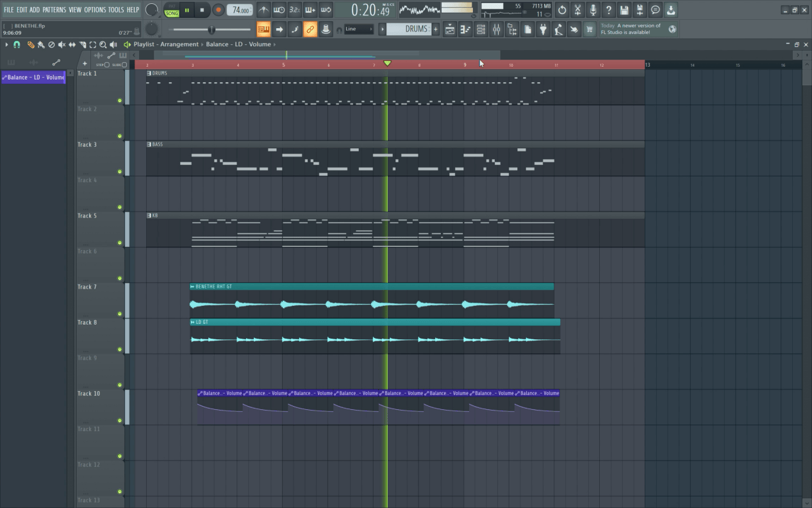Open the Channel rack view button
This screenshot has height=508, width=812.
(481, 30)
